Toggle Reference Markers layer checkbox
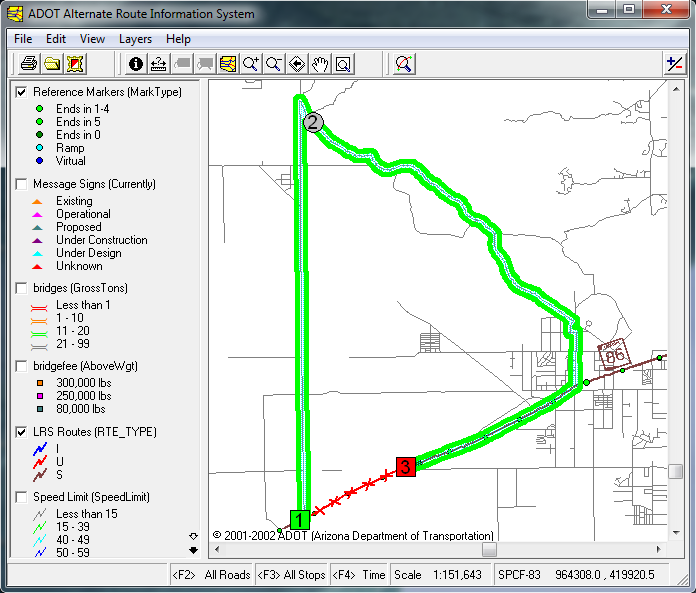696x593 pixels. pos(21,92)
